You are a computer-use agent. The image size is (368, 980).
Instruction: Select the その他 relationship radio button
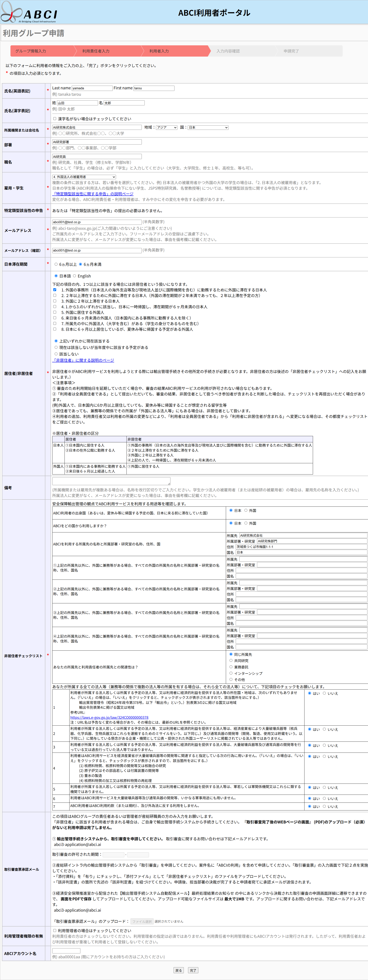231,679
